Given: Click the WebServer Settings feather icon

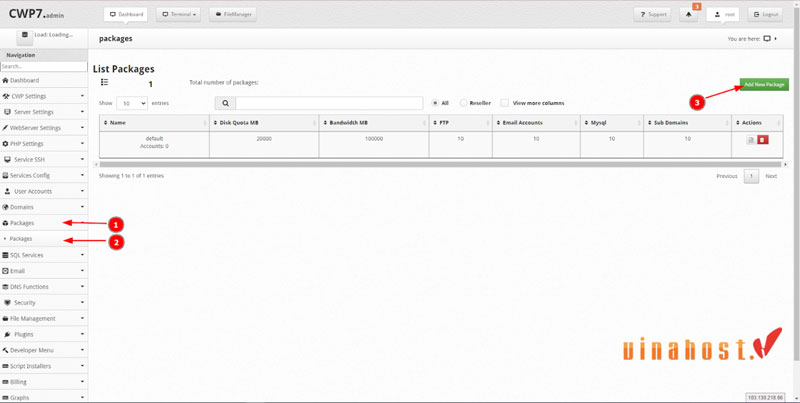Looking at the screenshot, I should (x=5, y=128).
